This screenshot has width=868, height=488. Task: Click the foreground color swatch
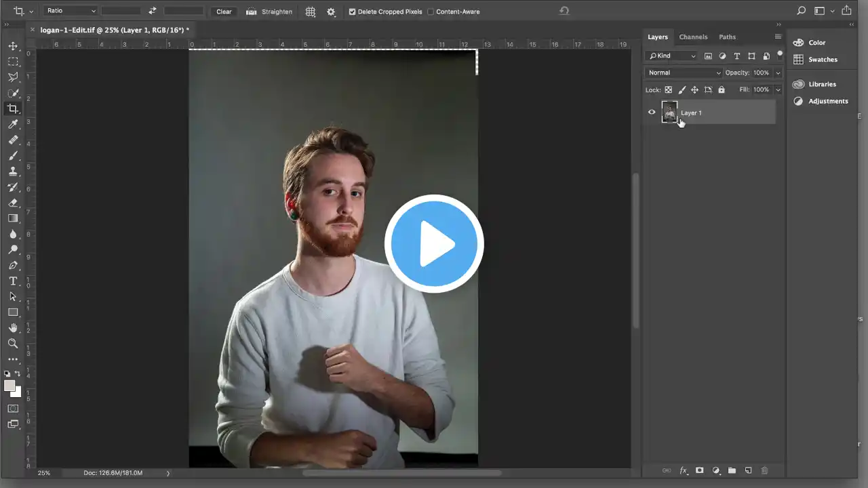pos(9,386)
